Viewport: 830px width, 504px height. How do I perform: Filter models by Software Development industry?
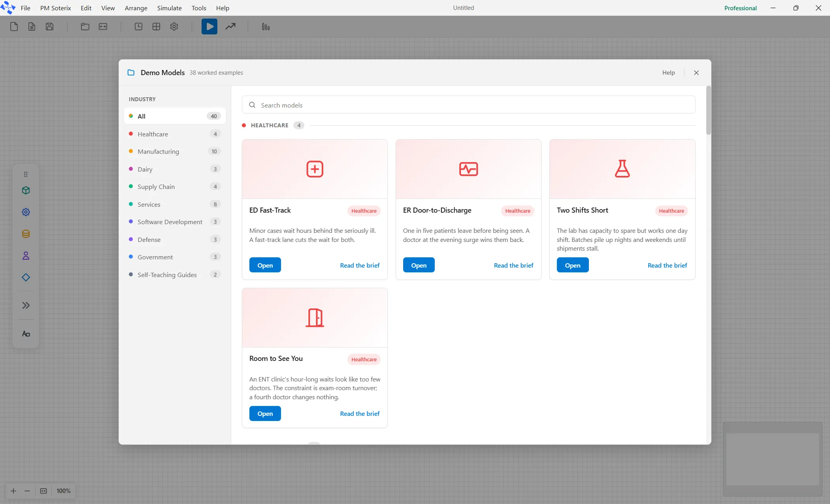pyautogui.click(x=175, y=222)
